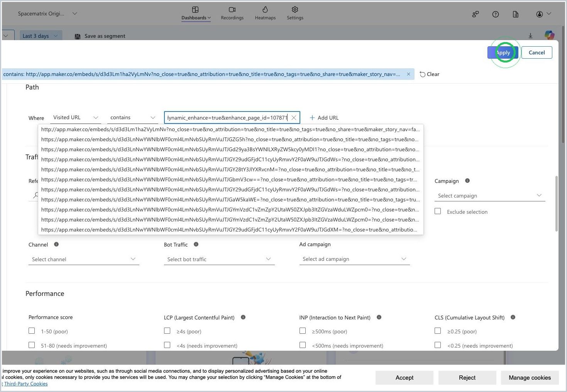Open the user account menu

tap(543, 14)
